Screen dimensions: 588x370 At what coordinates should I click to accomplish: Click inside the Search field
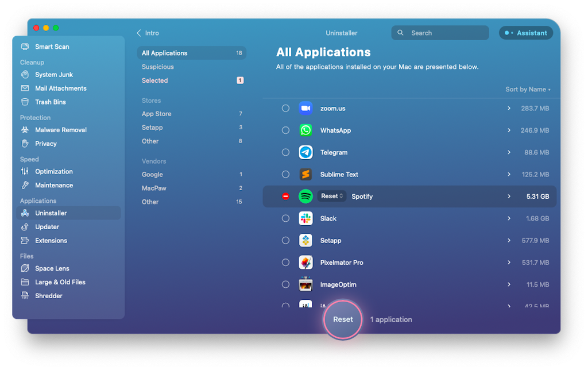(x=440, y=33)
